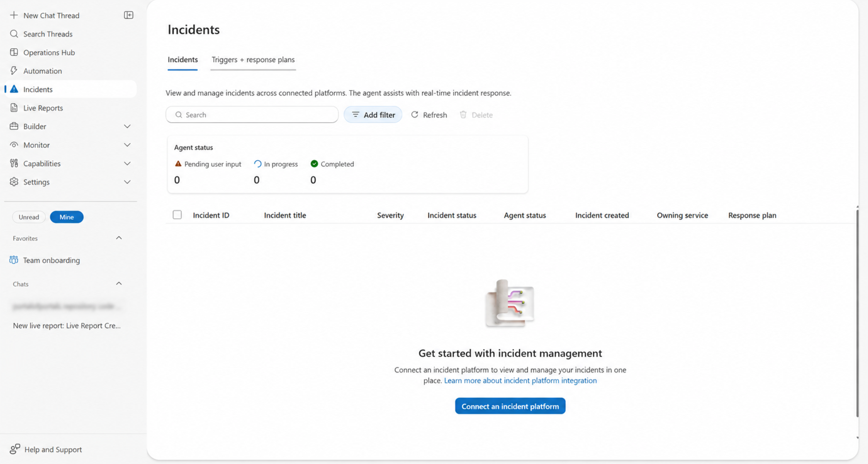Click the Incident ID column header
The height and width of the screenshot is (464, 868).
pyautogui.click(x=211, y=215)
